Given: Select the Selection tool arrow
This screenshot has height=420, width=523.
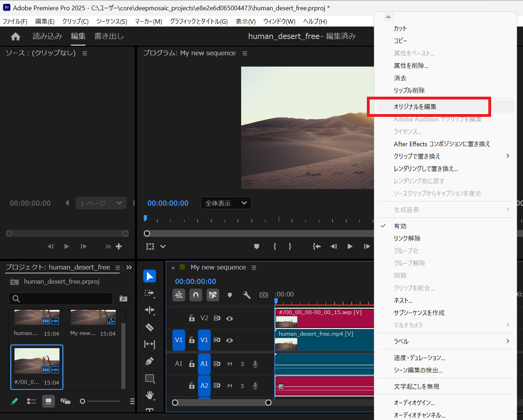Looking at the screenshot, I should click(149, 276).
